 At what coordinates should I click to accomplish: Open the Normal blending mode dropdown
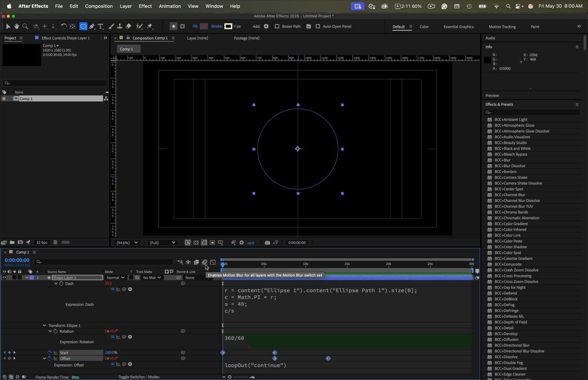[x=115, y=278]
